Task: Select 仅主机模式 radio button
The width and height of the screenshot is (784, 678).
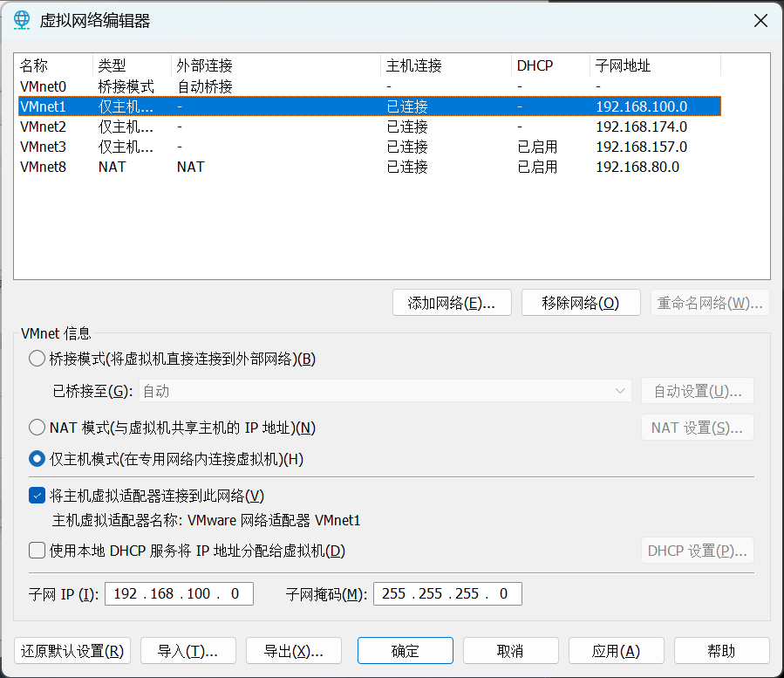Action: 37,459
